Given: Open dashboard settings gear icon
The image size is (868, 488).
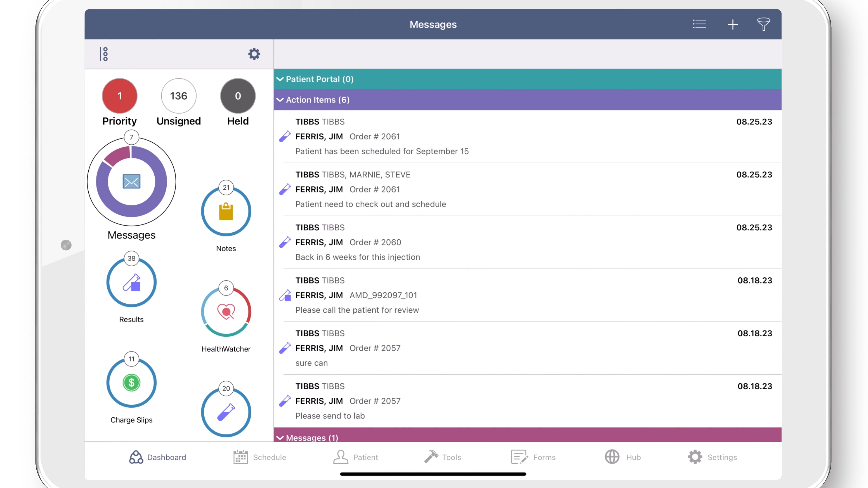Looking at the screenshot, I should click(x=254, y=54).
